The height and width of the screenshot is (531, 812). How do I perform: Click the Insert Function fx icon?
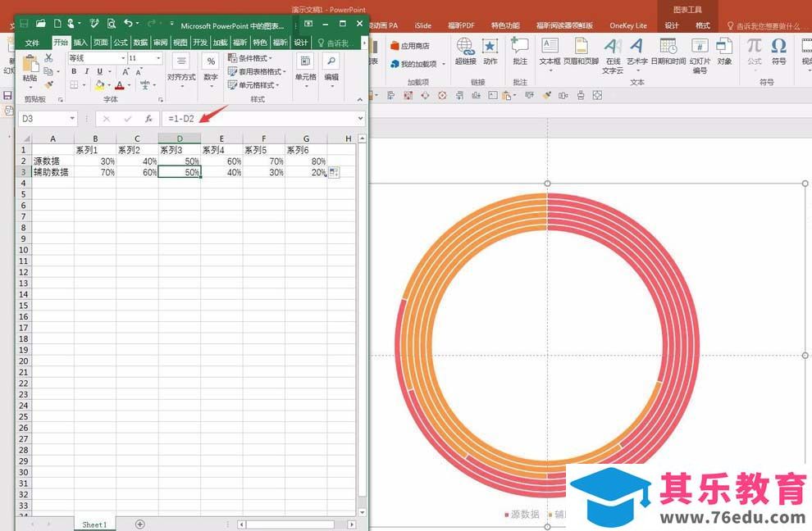click(x=148, y=119)
